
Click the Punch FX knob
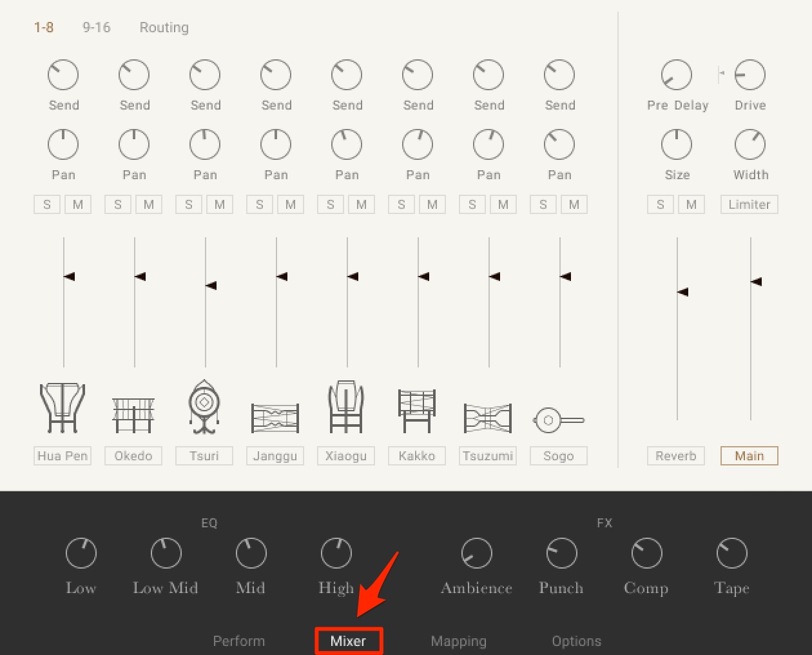click(x=562, y=553)
